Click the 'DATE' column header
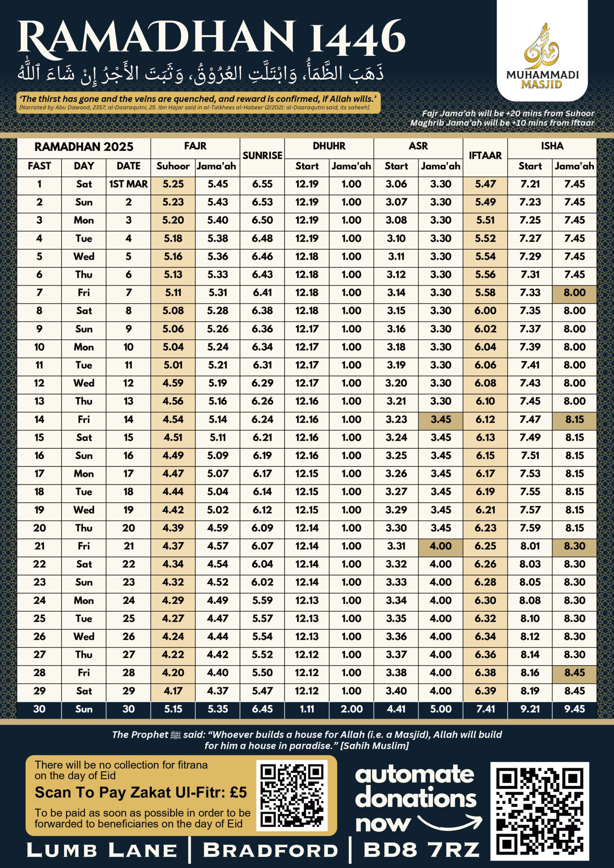This screenshot has width=614, height=868. click(x=129, y=166)
